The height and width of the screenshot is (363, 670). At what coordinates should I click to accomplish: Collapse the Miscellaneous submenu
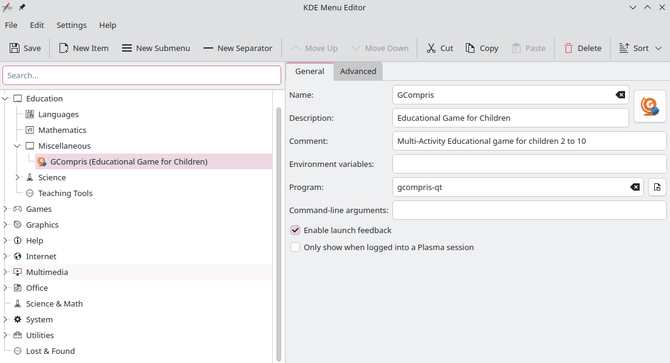tap(17, 146)
